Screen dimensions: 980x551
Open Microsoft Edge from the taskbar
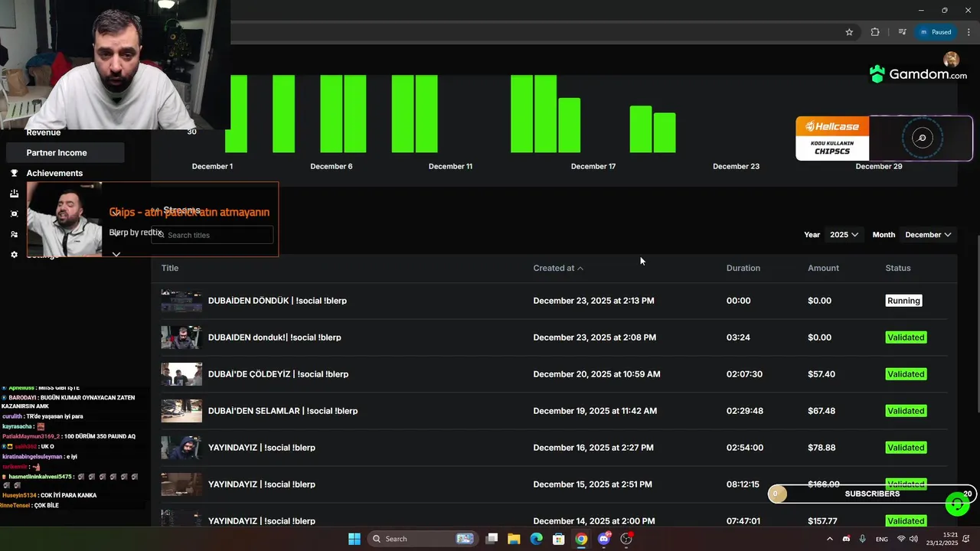536,539
